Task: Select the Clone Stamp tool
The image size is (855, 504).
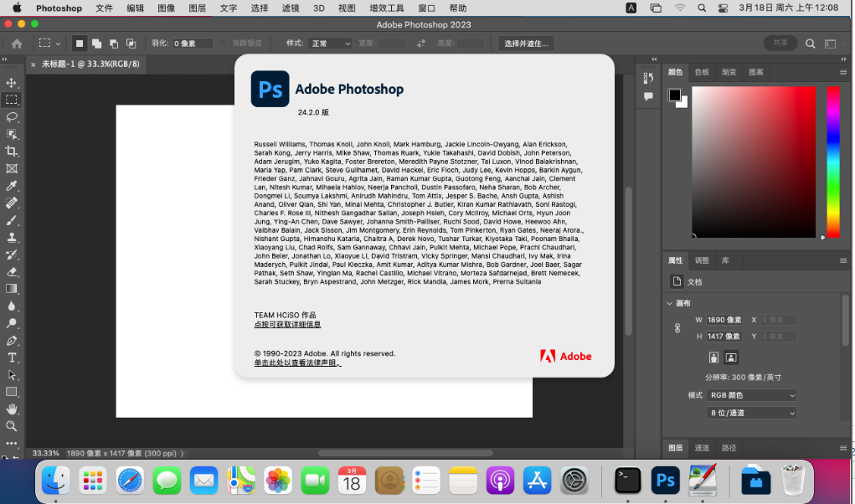Action: (12, 238)
